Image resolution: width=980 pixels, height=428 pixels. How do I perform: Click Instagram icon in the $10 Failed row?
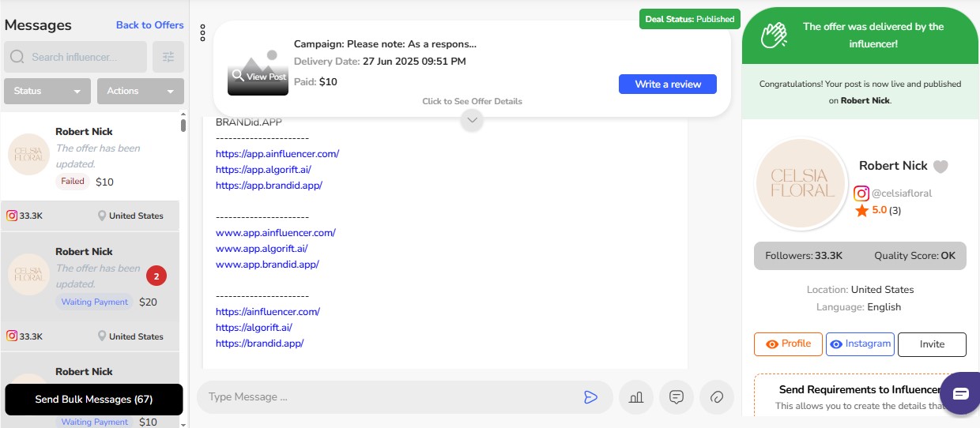tap(12, 216)
